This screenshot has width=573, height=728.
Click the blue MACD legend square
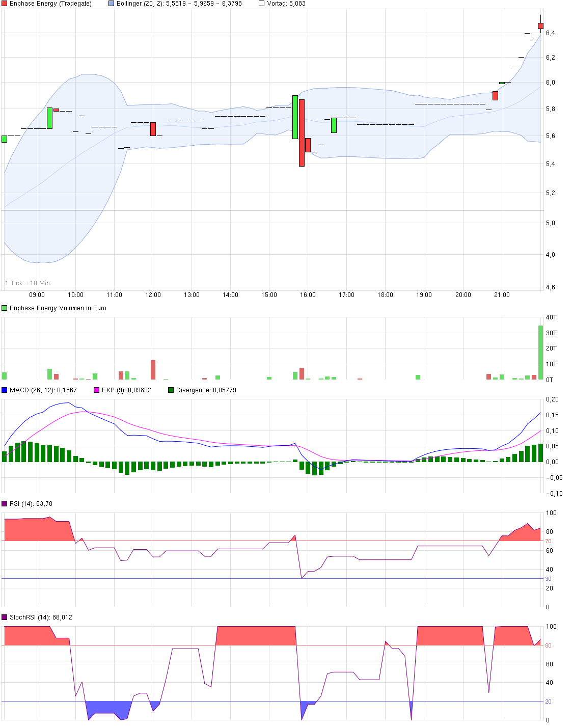tap(5, 389)
